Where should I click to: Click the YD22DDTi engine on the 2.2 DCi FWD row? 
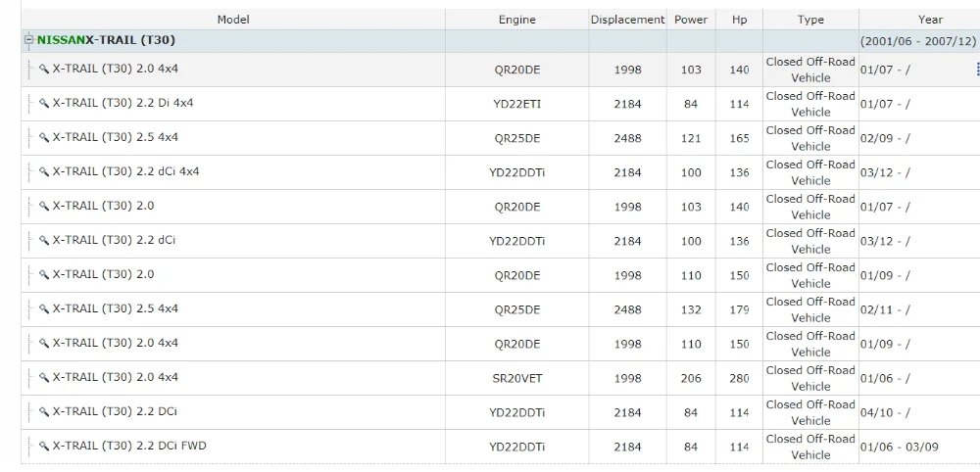pos(516,447)
